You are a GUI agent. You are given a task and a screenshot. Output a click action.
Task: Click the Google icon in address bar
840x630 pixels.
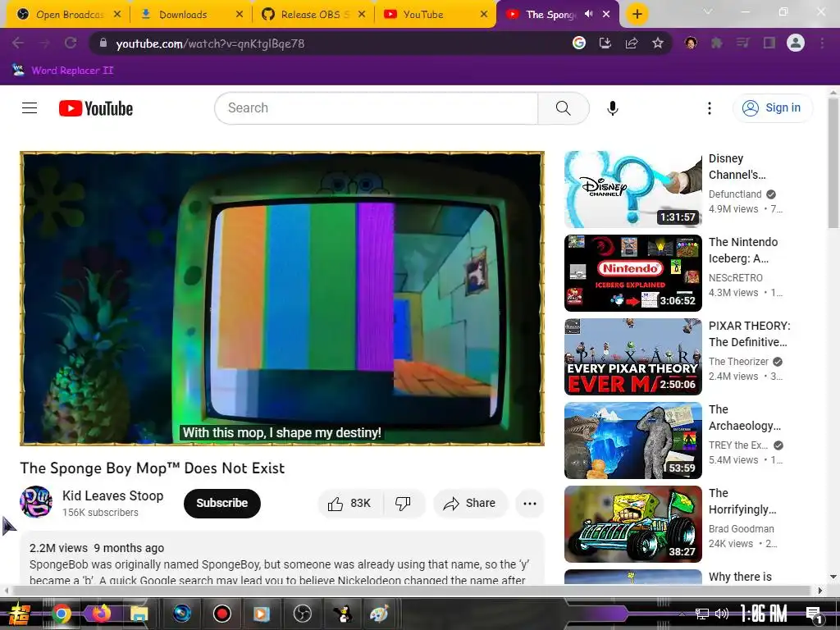coord(578,43)
